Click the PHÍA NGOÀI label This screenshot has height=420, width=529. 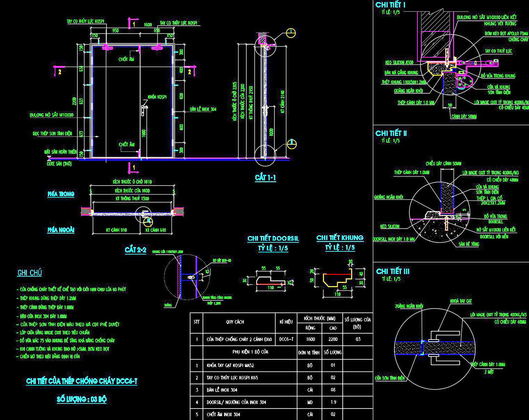coord(61,230)
